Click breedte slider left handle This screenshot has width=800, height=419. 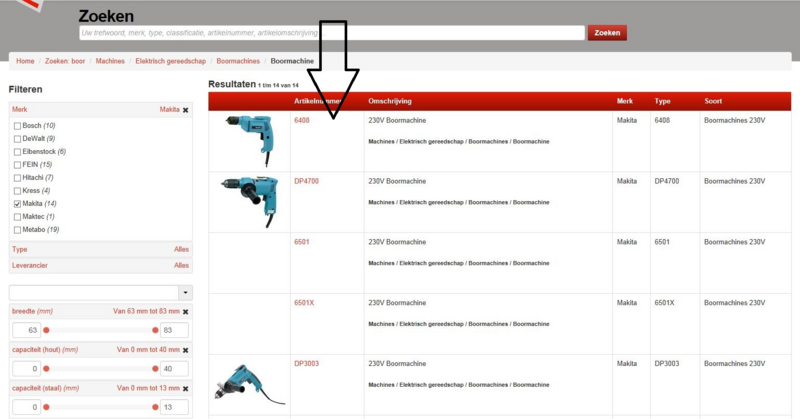(46, 330)
